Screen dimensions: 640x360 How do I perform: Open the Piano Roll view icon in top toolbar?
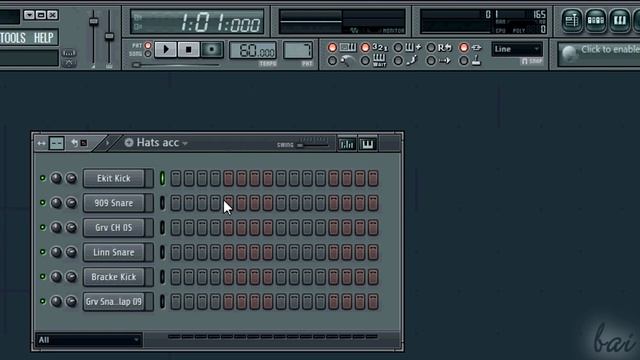[x=619, y=20]
